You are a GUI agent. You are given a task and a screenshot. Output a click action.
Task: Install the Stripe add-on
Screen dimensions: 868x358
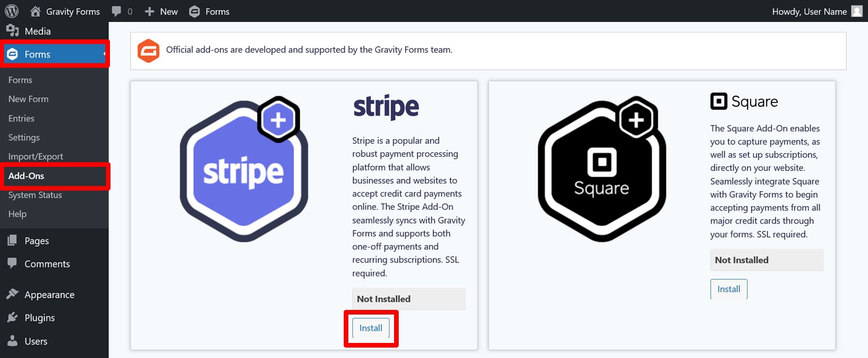371,328
